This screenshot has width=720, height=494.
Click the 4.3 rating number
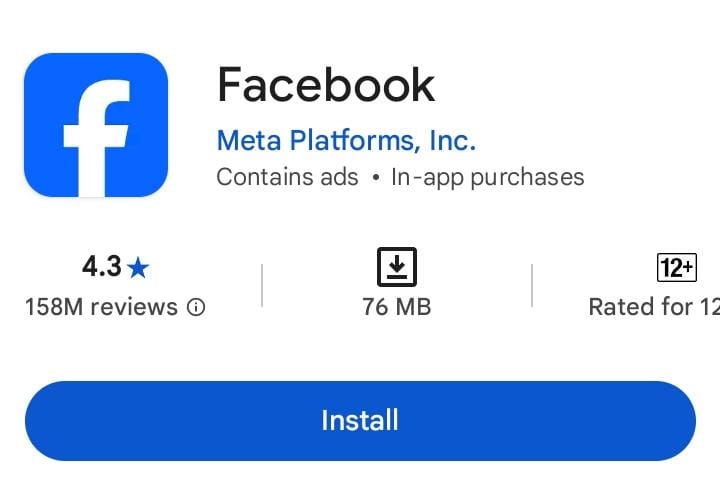click(101, 267)
